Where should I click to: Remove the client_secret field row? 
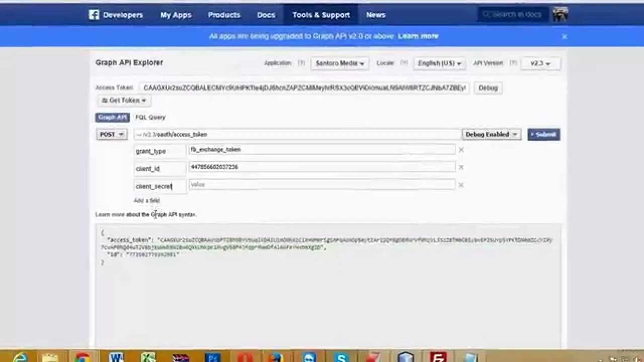click(461, 185)
